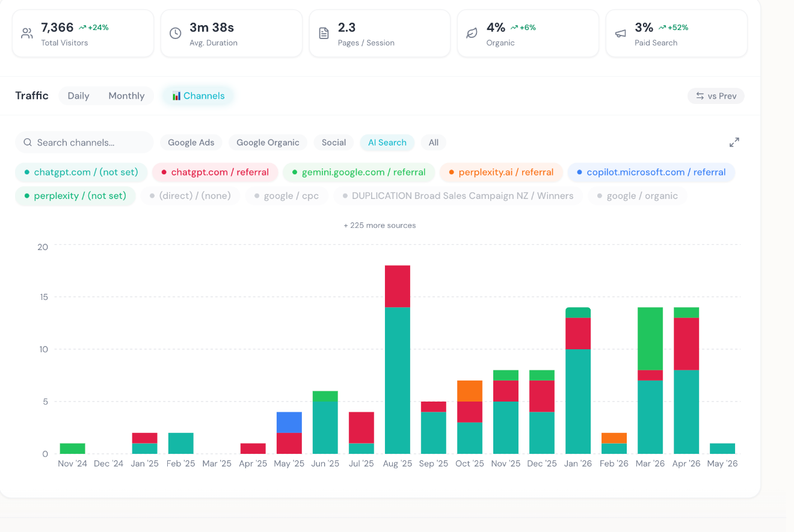This screenshot has width=794, height=532.
Task: Click the Paid Search megaphone icon
Action: tap(620, 34)
